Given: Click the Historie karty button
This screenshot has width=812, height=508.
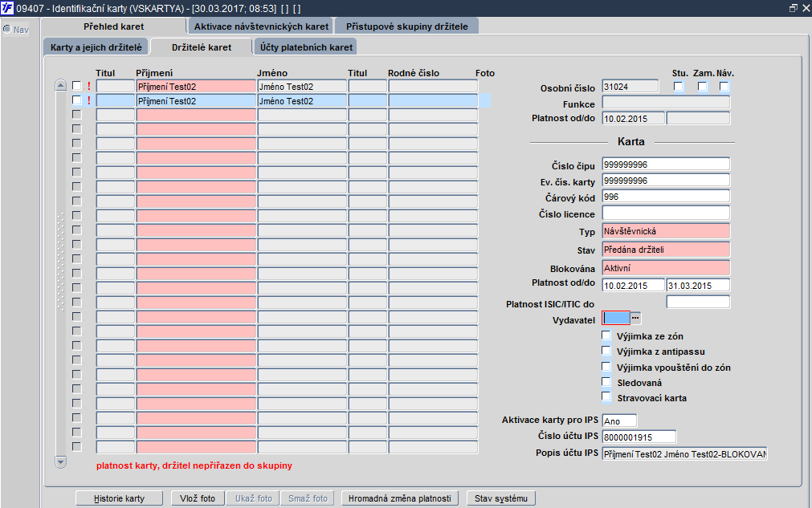Looking at the screenshot, I should [x=119, y=498].
